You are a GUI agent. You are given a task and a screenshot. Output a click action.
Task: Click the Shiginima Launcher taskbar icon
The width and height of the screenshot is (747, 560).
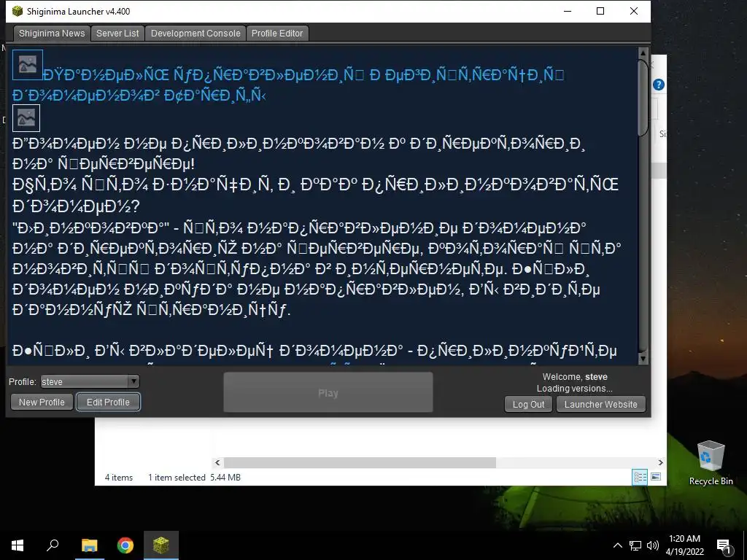(x=161, y=545)
